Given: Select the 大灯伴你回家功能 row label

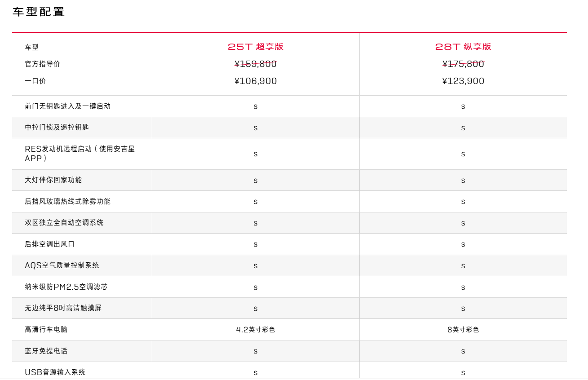Looking at the screenshot, I should coord(53,180).
